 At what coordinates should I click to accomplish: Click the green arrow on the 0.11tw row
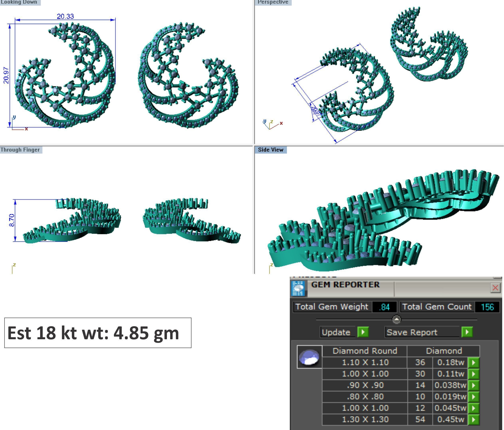(x=474, y=374)
